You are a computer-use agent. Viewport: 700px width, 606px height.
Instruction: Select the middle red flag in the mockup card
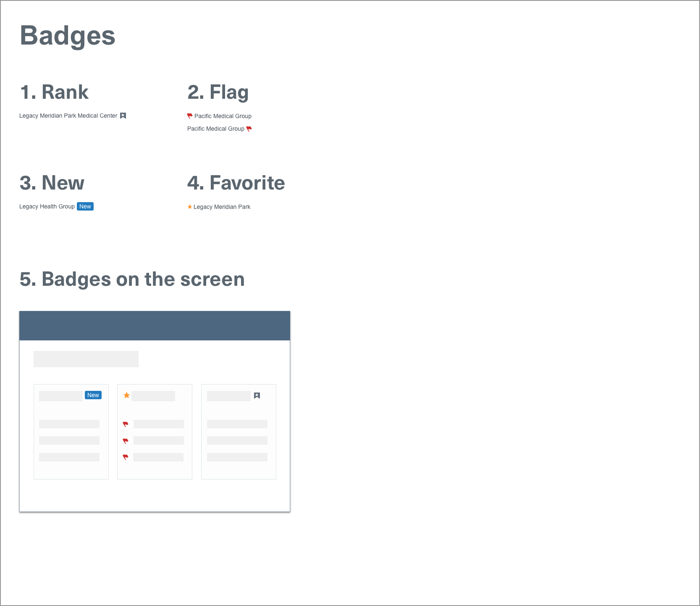pos(126,440)
